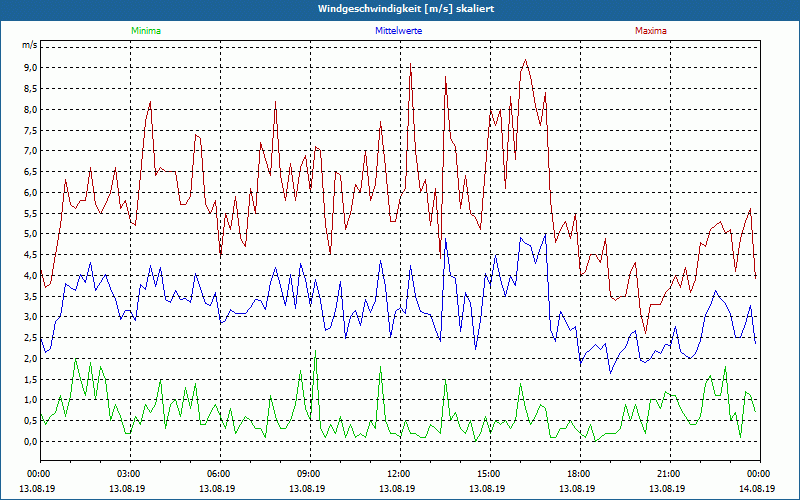Click the 8,5 y-axis value
The image size is (800, 500).
coord(31,89)
